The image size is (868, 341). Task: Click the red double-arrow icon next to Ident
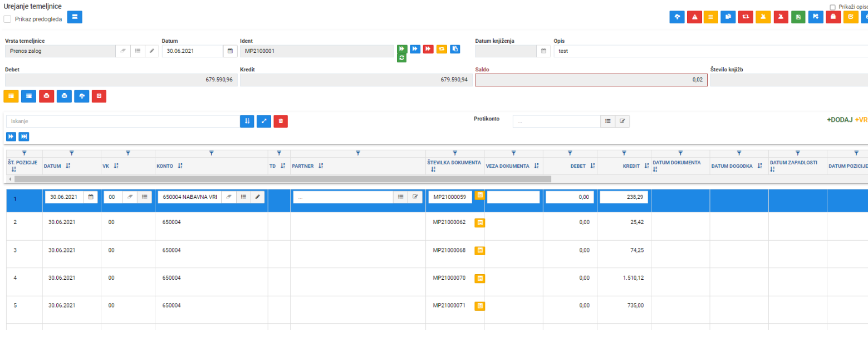coord(428,49)
